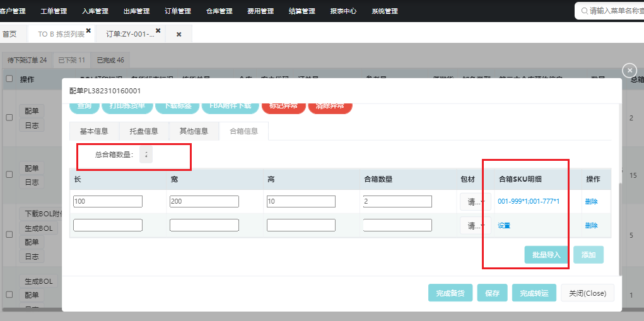The width and height of the screenshot is (644, 321).
Task: Click 配单 button in first background row
Action: coord(32,111)
